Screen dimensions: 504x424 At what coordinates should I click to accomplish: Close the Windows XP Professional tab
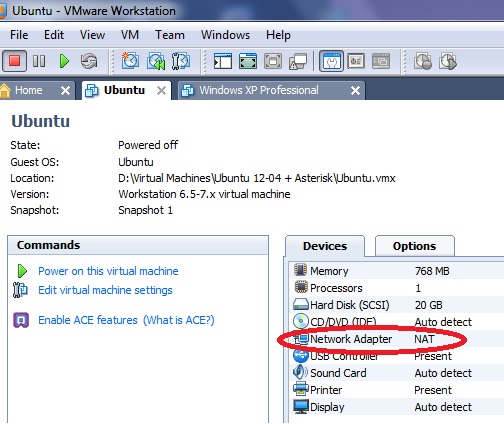tap(355, 90)
